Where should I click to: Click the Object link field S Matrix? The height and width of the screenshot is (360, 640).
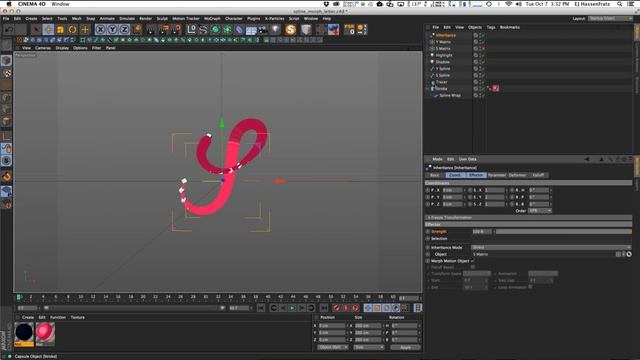click(x=543, y=254)
